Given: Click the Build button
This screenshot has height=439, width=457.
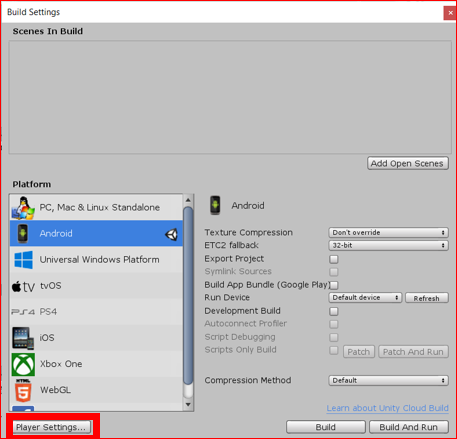Looking at the screenshot, I should point(326,427).
